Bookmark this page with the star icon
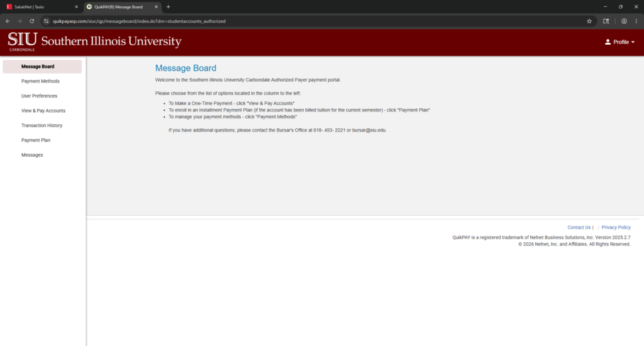Image resolution: width=644 pixels, height=346 pixels. pyautogui.click(x=589, y=21)
